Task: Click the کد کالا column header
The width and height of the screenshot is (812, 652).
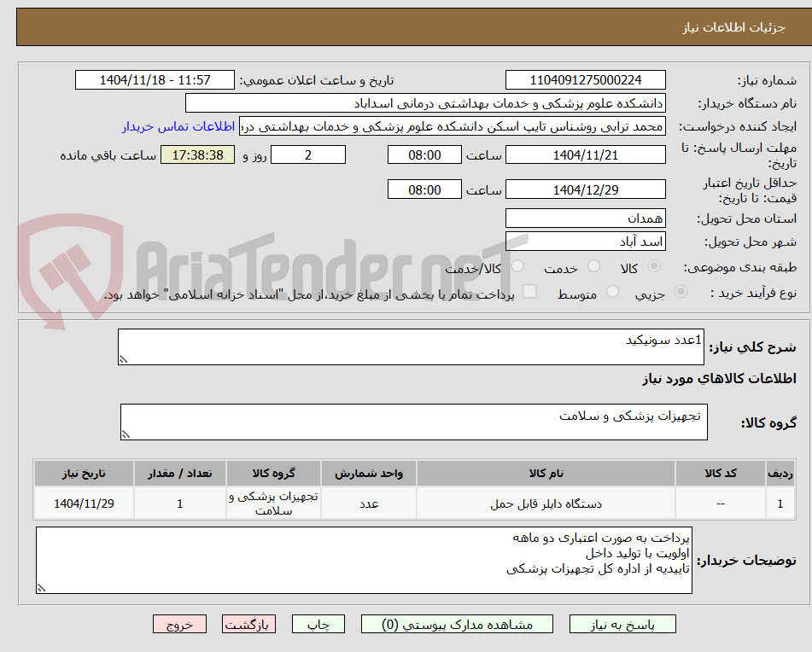Action: click(x=721, y=474)
